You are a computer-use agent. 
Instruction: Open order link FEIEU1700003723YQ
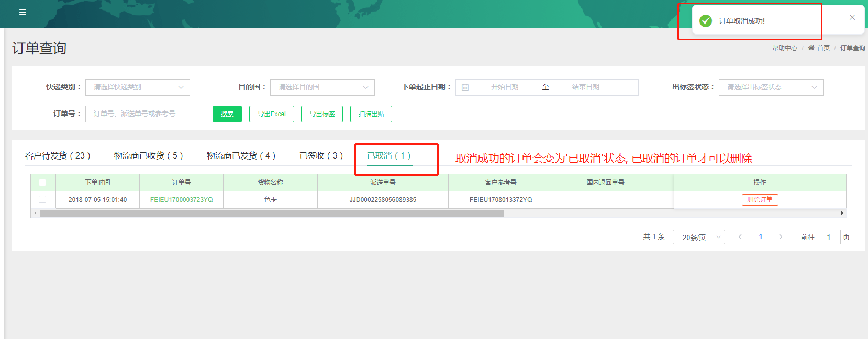click(x=182, y=200)
